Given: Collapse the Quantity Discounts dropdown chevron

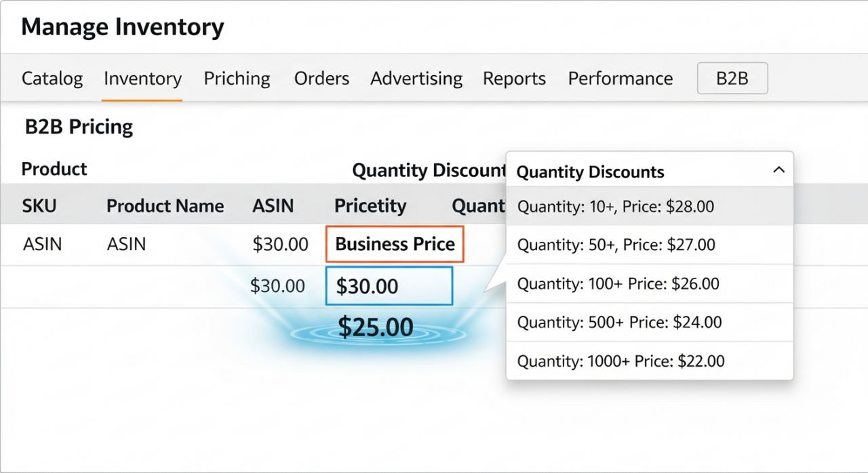Looking at the screenshot, I should 778,171.
